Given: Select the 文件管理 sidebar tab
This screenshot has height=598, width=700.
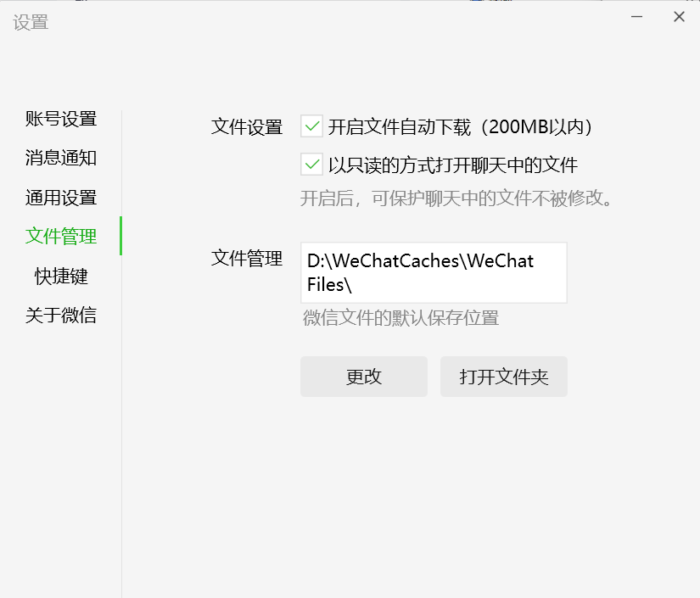Looking at the screenshot, I should coord(61,236).
